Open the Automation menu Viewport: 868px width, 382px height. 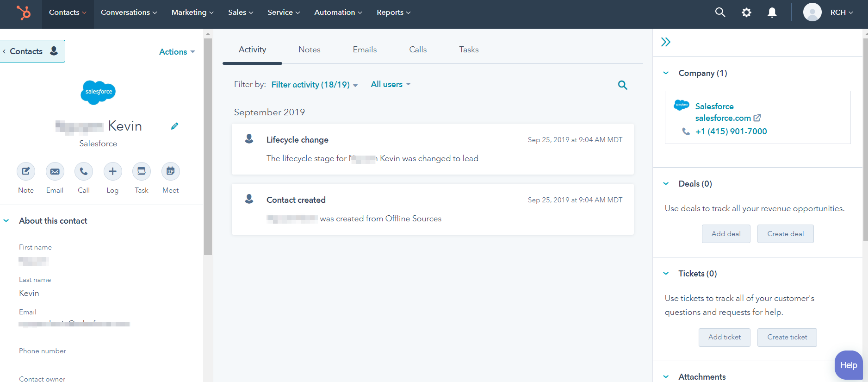tap(338, 13)
